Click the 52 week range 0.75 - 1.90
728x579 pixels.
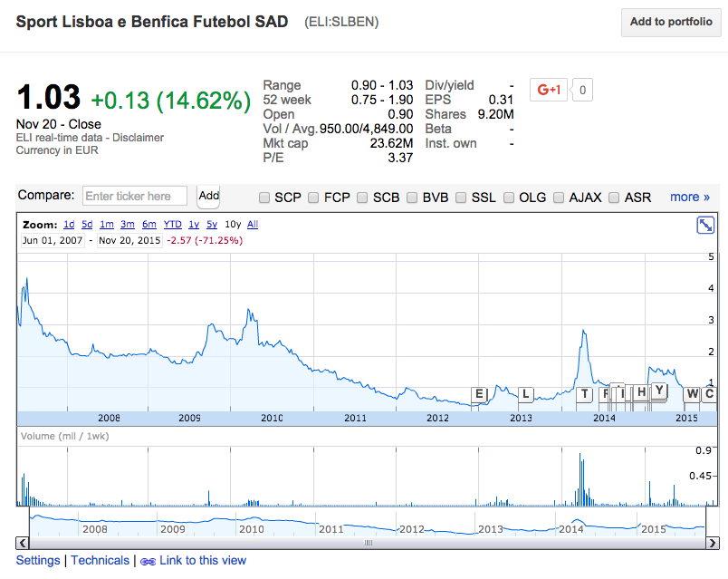382,100
